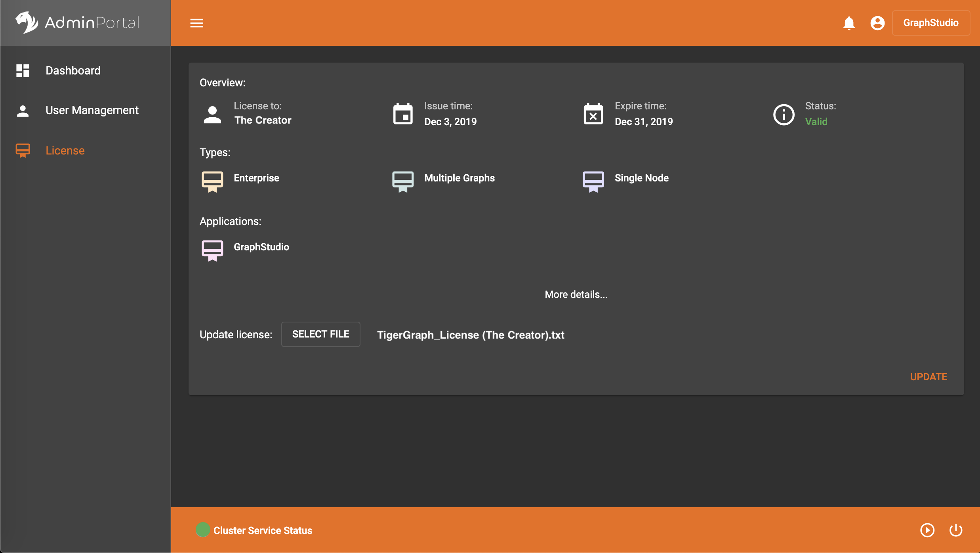
Task: Click the License nav item in sidebar
Action: tap(65, 150)
